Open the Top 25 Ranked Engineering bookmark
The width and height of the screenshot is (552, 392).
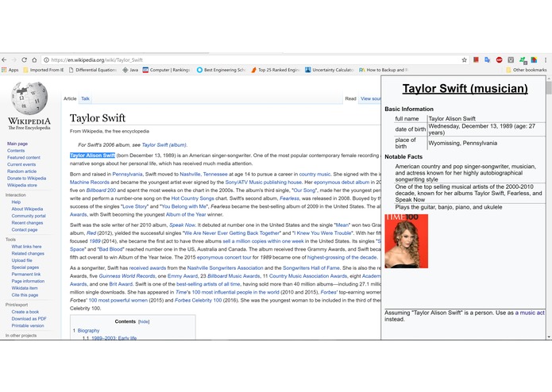[x=275, y=70]
